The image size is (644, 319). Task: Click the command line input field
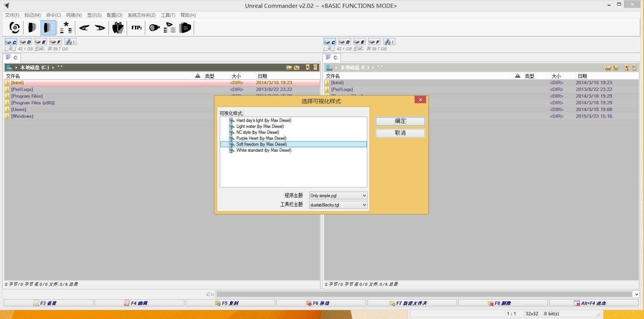[425, 294]
